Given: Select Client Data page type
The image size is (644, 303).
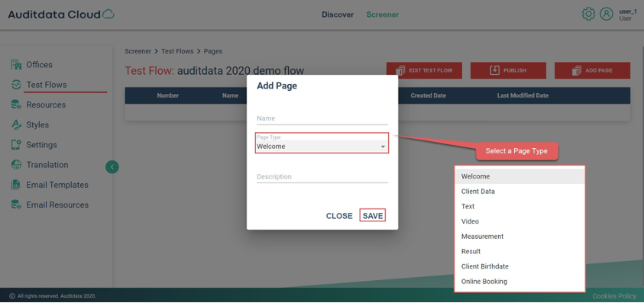Looking at the screenshot, I should pyautogui.click(x=519, y=192).
